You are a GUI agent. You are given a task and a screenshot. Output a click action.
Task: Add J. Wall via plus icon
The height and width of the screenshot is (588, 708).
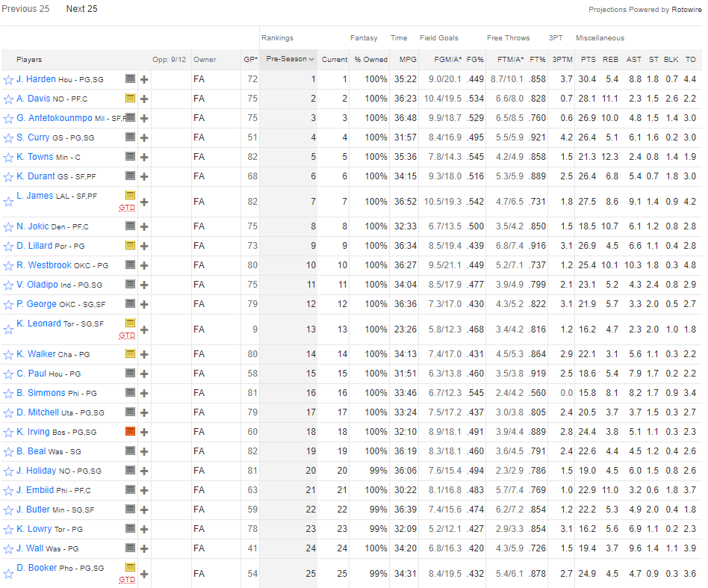point(144,549)
